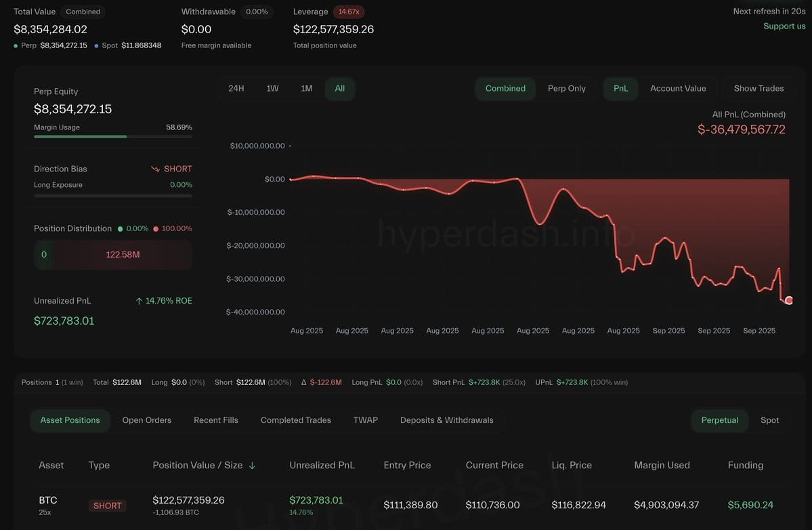Enable Show Trades on chart

758,89
